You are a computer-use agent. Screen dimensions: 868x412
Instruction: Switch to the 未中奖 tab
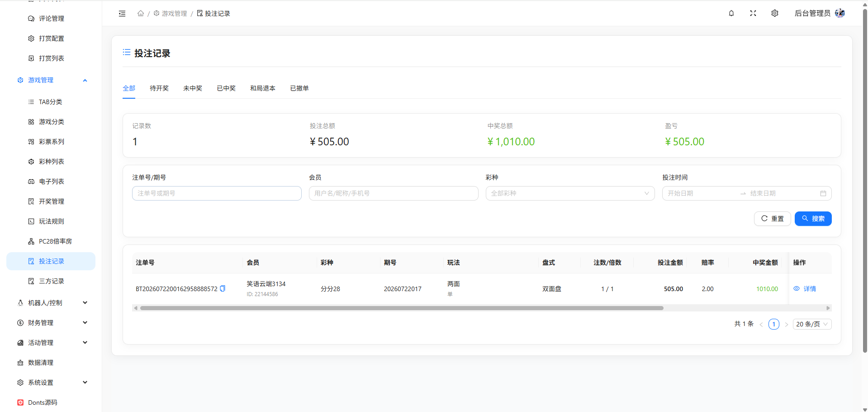[x=193, y=88]
